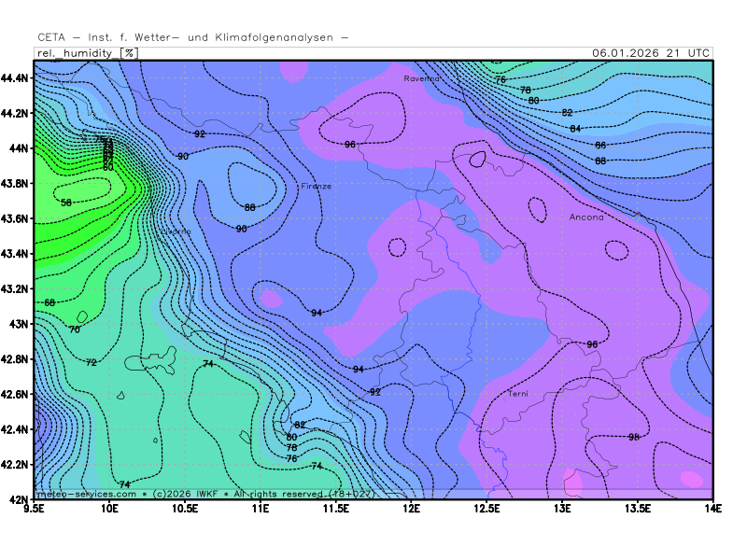Image resolution: width=747 pixels, height=560 pixels.
Task: Select the Terni city label
Action: coord(517,394)
